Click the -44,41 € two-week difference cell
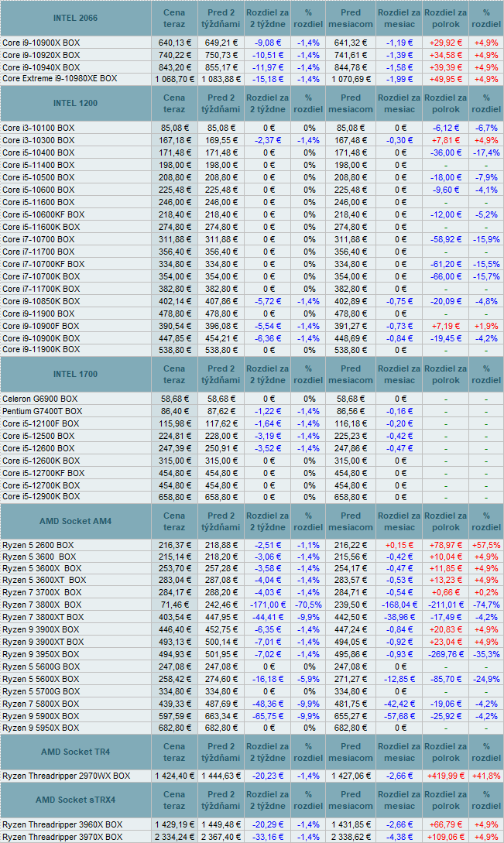This screenshot has width=504, height=843. click(x=267, y=617)
